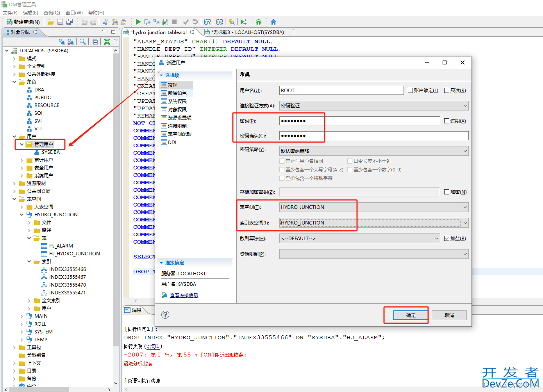Click the New Query (新建查询) toolbar button
The image size is (543, 392).
pyautogui.click(x=23, y=22)
